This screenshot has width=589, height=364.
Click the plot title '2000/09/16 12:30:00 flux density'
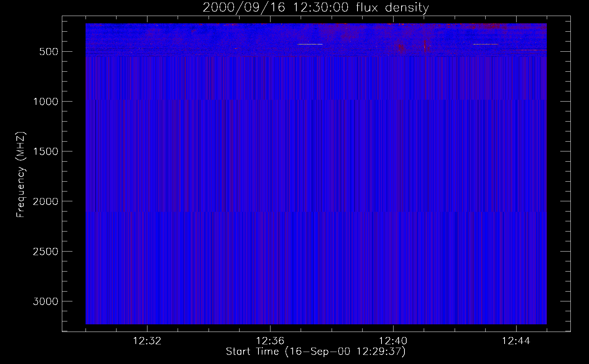point(316,8)
